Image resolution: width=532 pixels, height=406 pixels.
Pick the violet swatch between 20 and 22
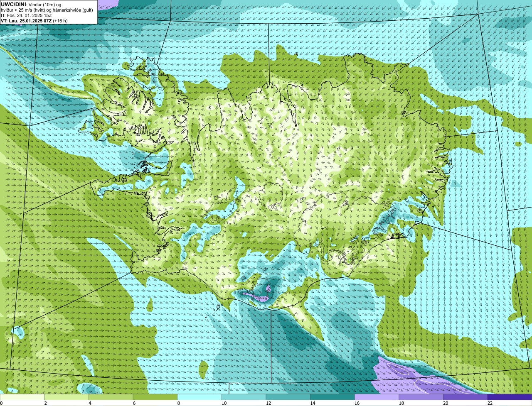(x=465, y=397)
